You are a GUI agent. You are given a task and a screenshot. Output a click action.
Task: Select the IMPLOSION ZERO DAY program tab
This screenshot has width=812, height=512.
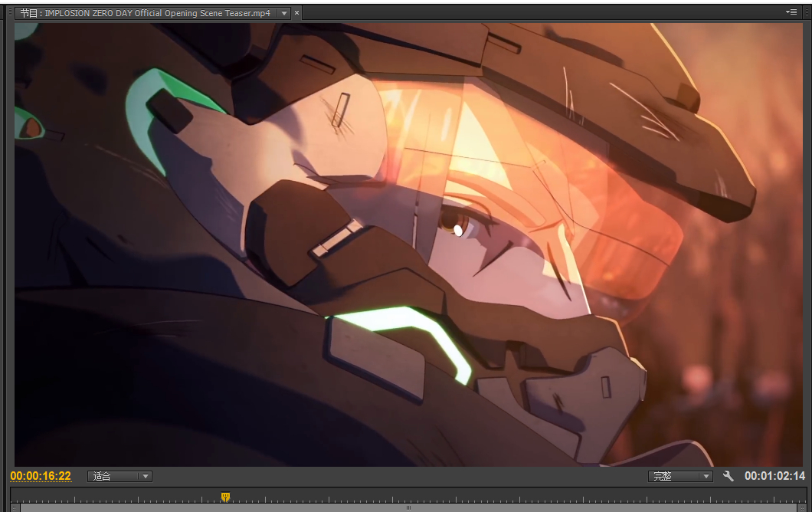[x=146, y=13]
